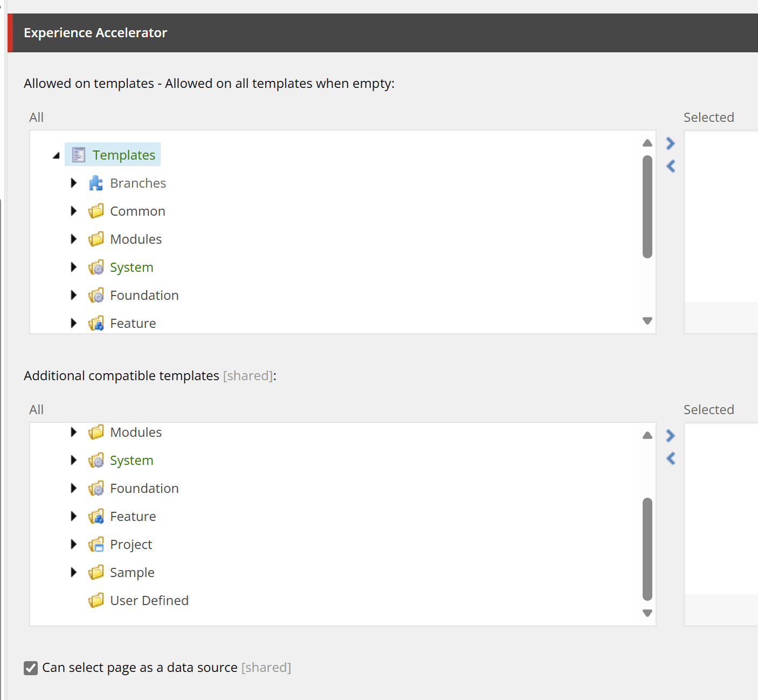This screenshot has height=700, width=758.
Task: Click the Modules folder icon in top tree
Action: coord(96,239)
